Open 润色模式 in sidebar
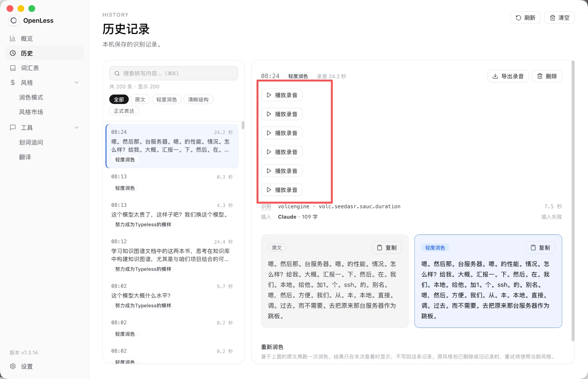 pos(31,97)
